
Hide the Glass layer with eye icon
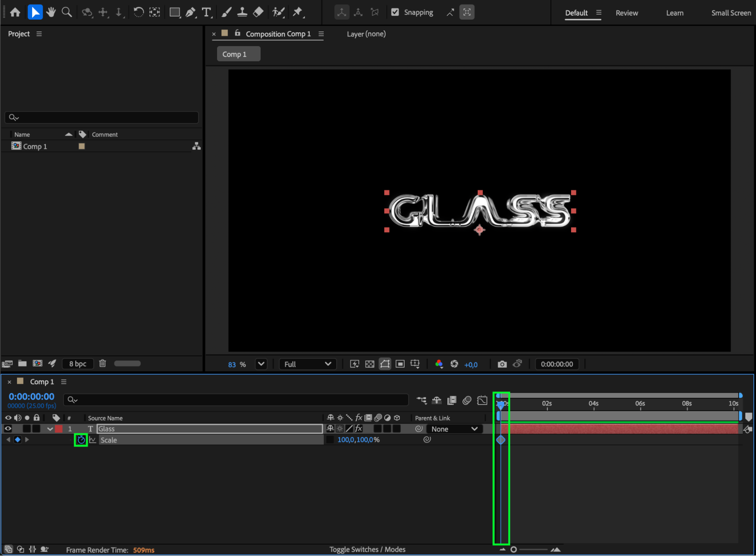(8, 428)
